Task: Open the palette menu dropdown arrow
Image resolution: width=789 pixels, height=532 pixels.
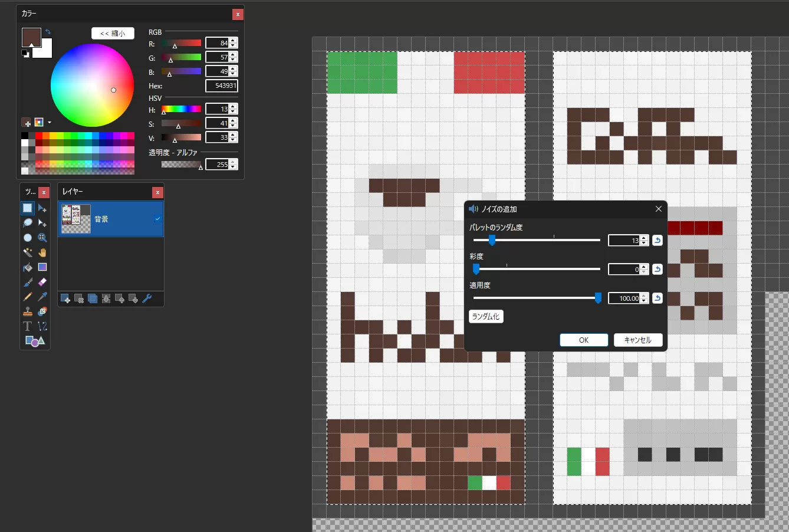Action: click(50, 123)
